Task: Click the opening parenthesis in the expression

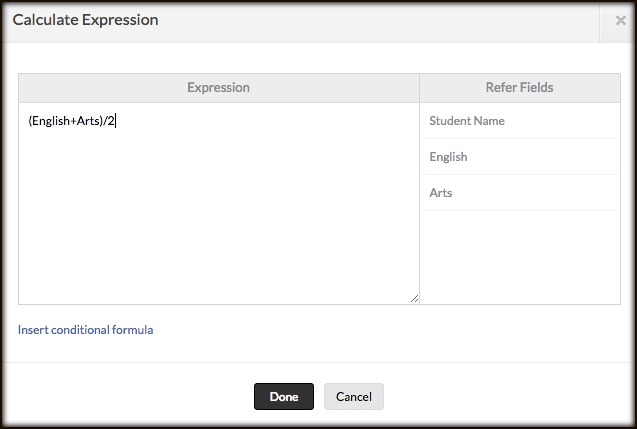Action: click(x=30, y=122)
